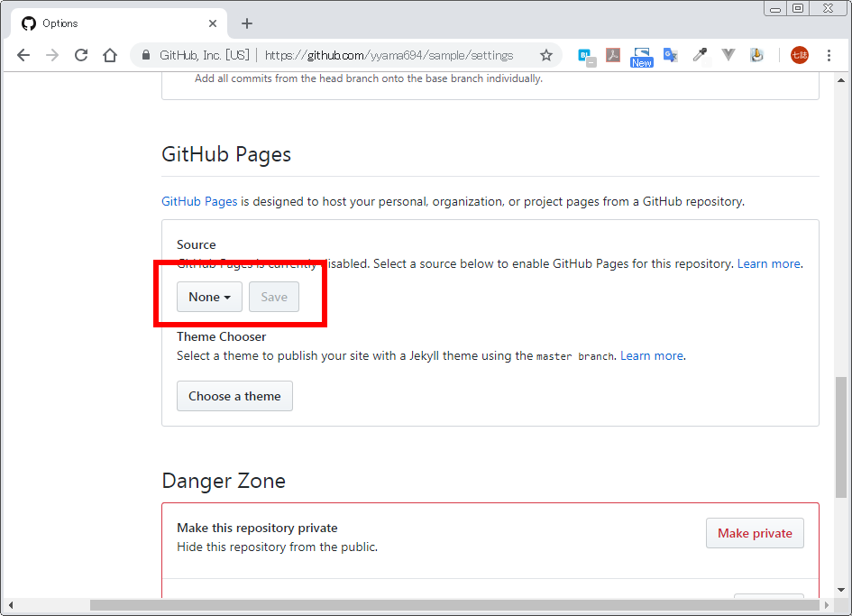Follow Learn more link in Theme Chooser
Screen dimensions: 852x616
click(652, 355)
